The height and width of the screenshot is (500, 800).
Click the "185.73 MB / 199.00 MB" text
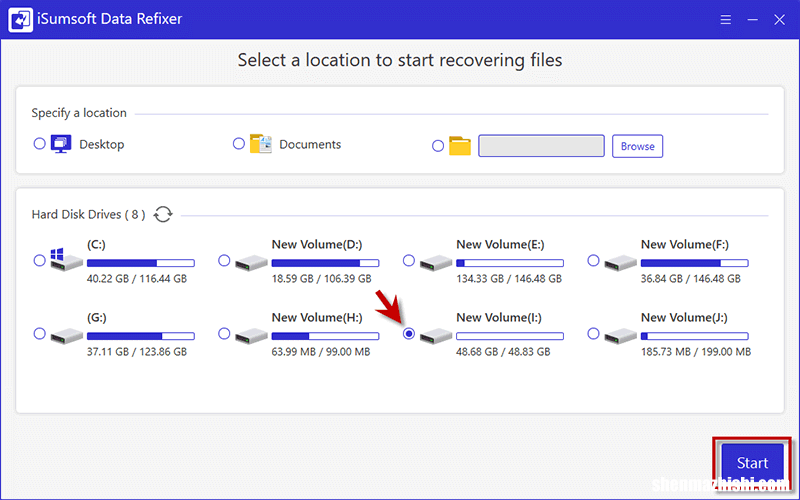[x=696, y=352]
